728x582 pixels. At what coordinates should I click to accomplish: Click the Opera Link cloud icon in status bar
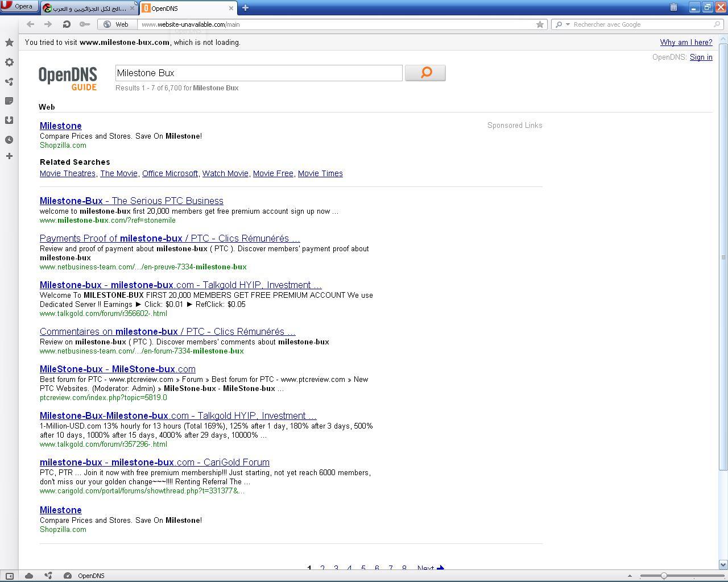[29, 576]
